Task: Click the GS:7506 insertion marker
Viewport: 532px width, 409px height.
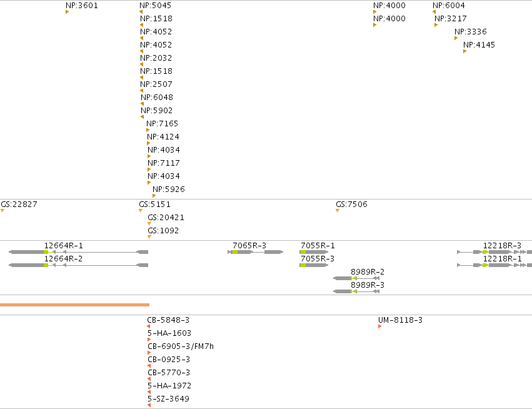Action: tap(337, 211)
